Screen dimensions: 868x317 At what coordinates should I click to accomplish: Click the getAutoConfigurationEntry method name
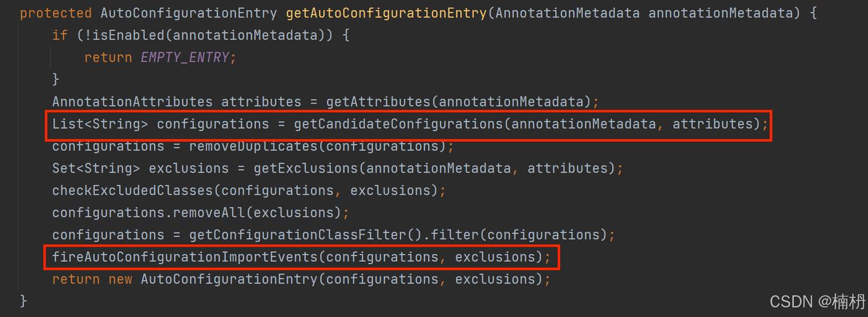click(x=386, y=13)
